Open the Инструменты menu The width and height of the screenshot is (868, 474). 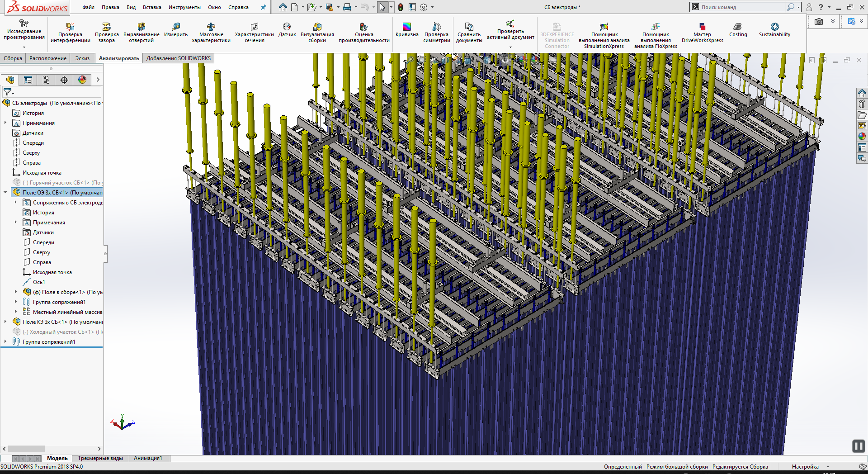(x=184, y=7)
